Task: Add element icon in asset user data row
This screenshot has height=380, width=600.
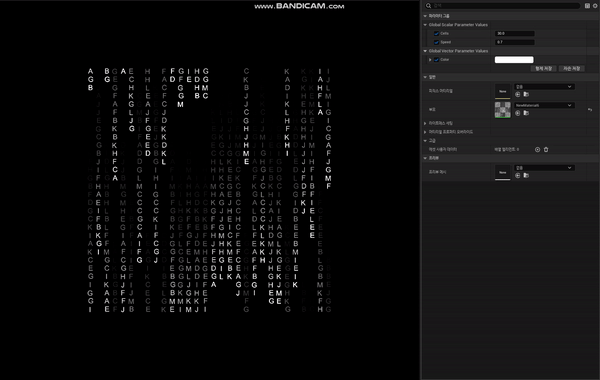Action: pos(537,150)
